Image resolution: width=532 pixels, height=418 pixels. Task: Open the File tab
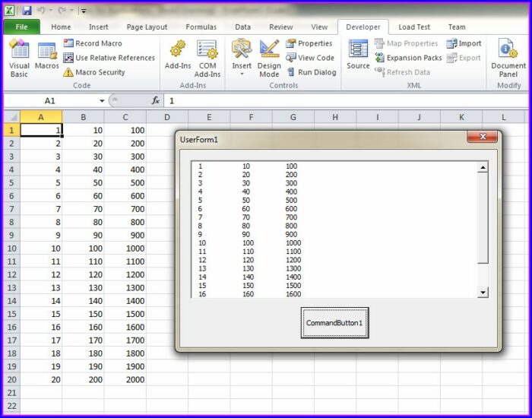pos(22,27)
